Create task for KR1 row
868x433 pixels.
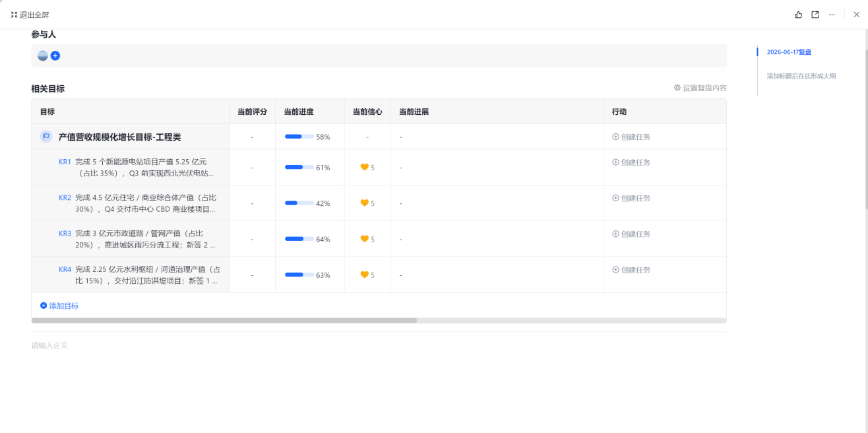(x=631, y=162)
